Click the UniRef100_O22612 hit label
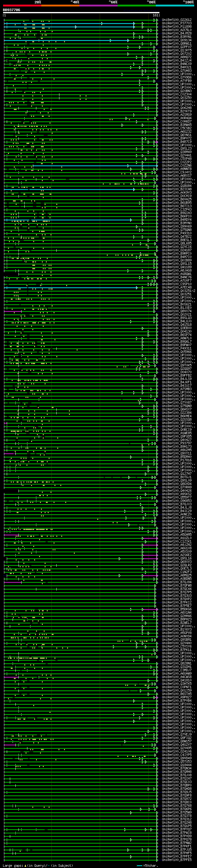 177,20
